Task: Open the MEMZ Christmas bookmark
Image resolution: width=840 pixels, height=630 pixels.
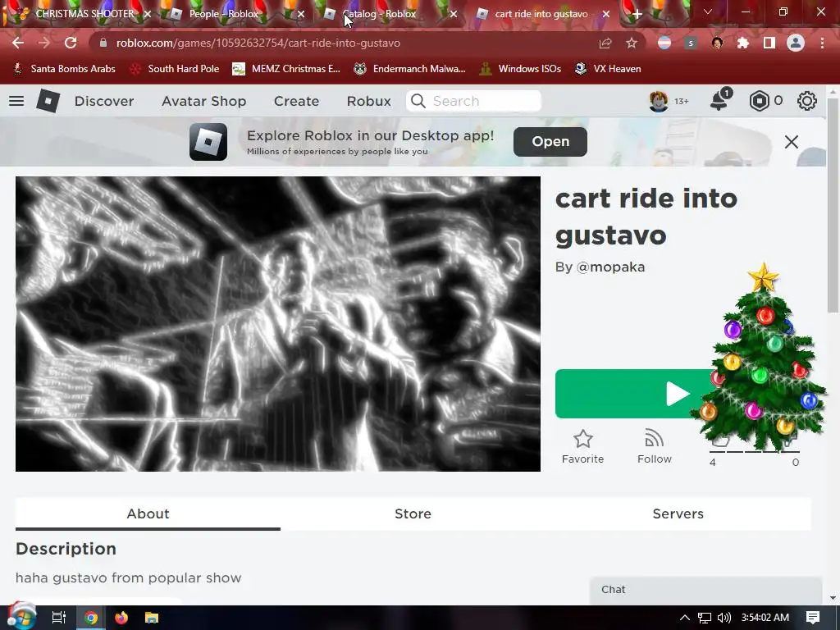Action: 286,69
